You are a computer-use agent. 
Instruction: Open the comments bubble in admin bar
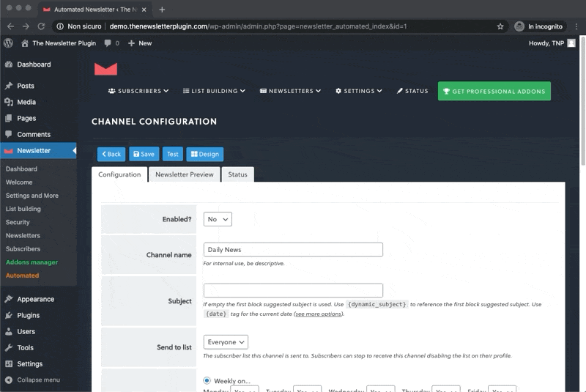pos(108,43)
